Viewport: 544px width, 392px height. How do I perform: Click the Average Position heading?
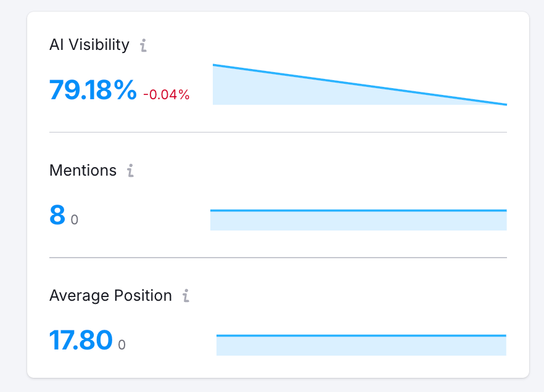tap(110, 296)
